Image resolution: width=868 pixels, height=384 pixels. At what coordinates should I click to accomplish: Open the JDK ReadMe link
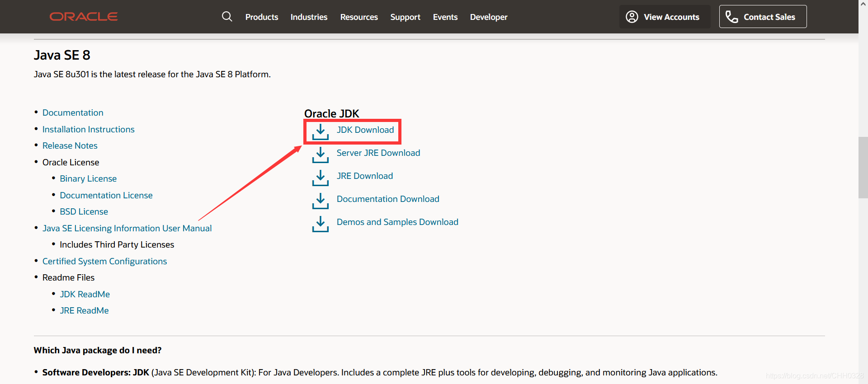tap(85, 294)
